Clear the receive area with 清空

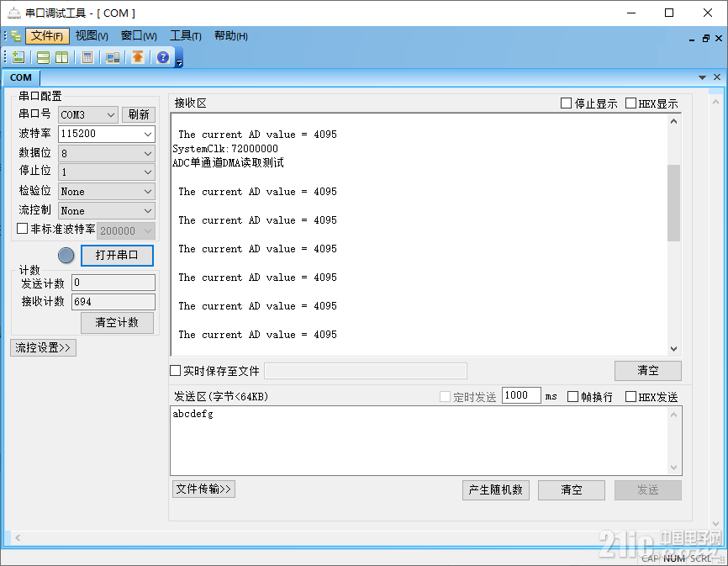(x=647, y=371)
